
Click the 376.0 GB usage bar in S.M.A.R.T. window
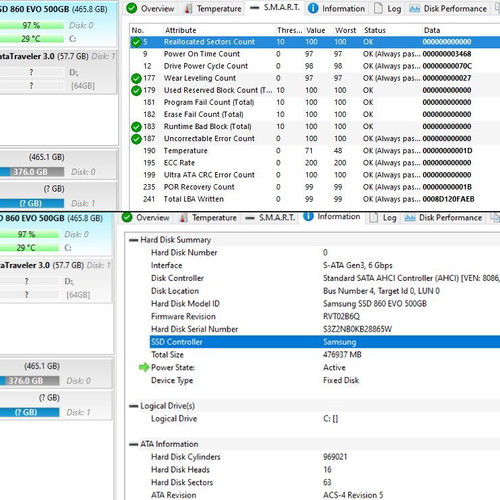pos(32,172)
